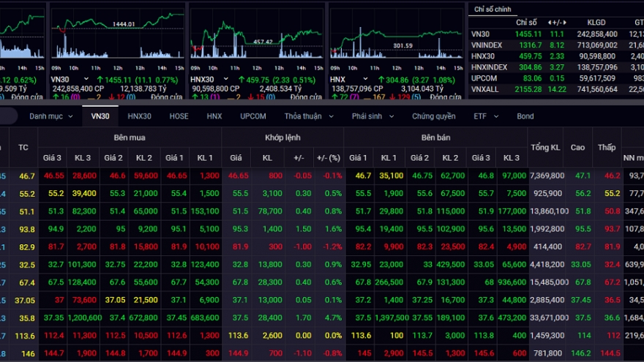Open the Danh mục dropdown
The image size is (644, 362).
tap(51, 116)
